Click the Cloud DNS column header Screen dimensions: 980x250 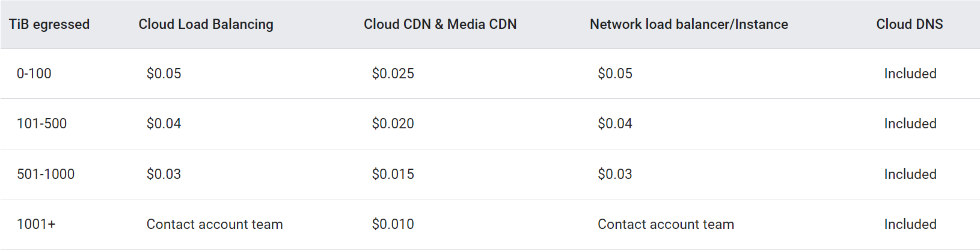(x=909, y=24)
